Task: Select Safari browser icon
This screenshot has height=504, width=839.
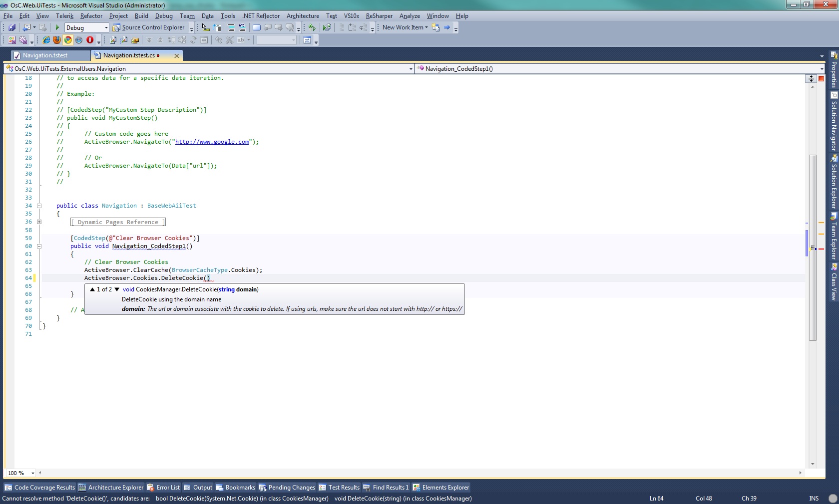Action: pyautogui.click(x=79, y=40)
